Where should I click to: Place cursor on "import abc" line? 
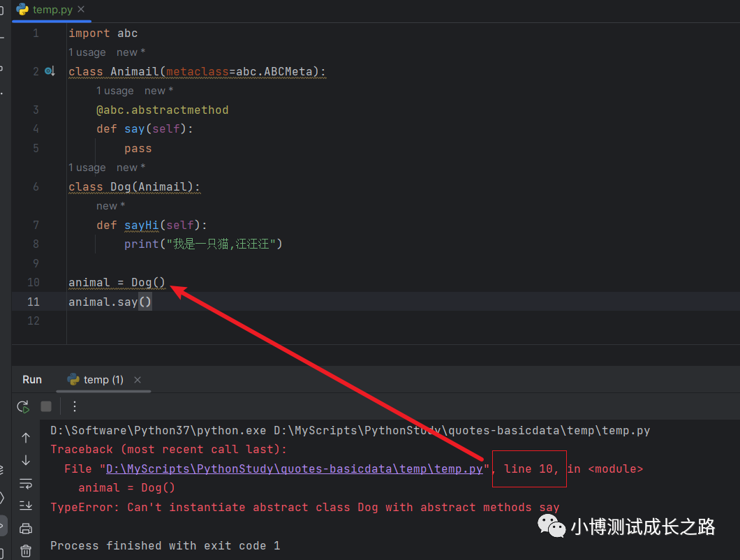[x=103, y=33]
